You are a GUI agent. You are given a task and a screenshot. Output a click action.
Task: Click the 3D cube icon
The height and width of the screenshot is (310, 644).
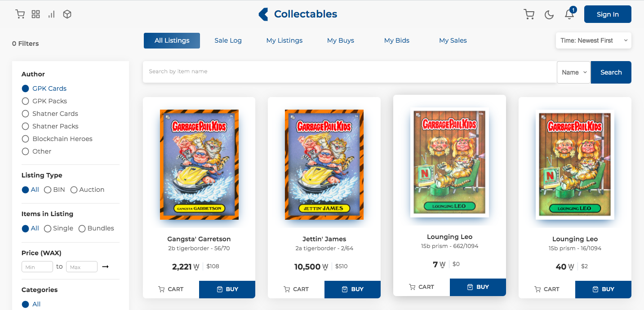coord(67,14)
